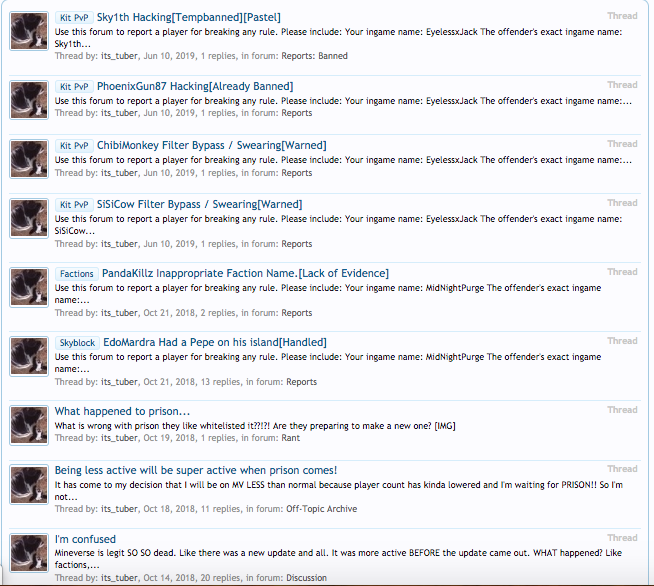Click its_tuber author on Sky1th thread
Viewport: 654px width, 586px height.
point(119,56)
